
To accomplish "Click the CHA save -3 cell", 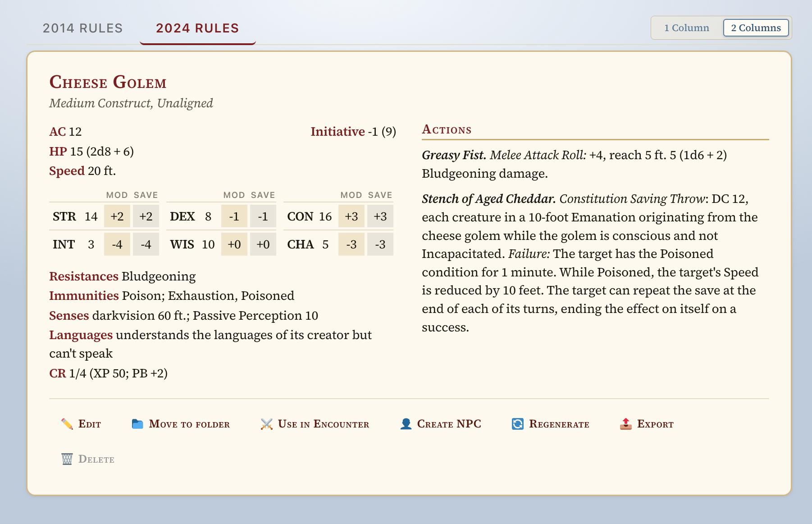I will [380, 244].
